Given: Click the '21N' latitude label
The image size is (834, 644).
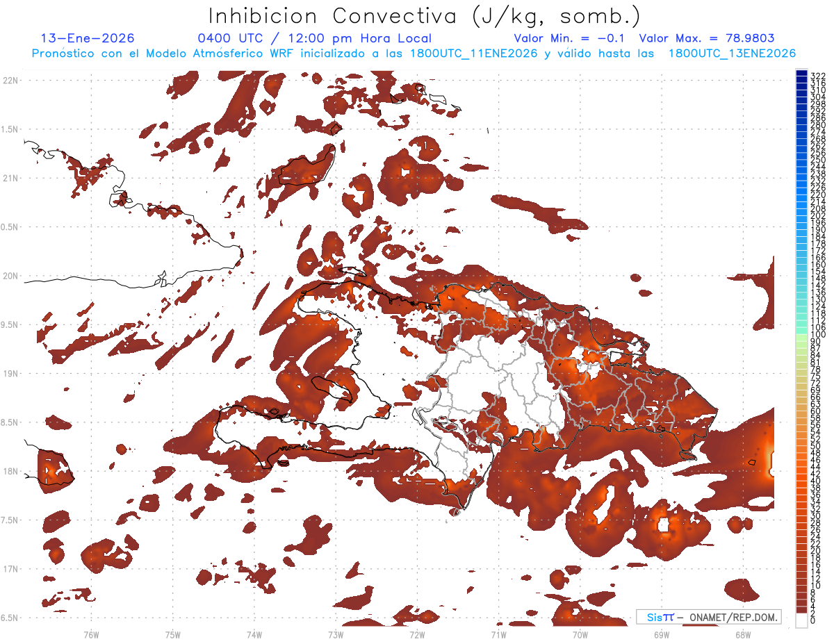Looking at the screenshot, I should (x=11, y=178).
